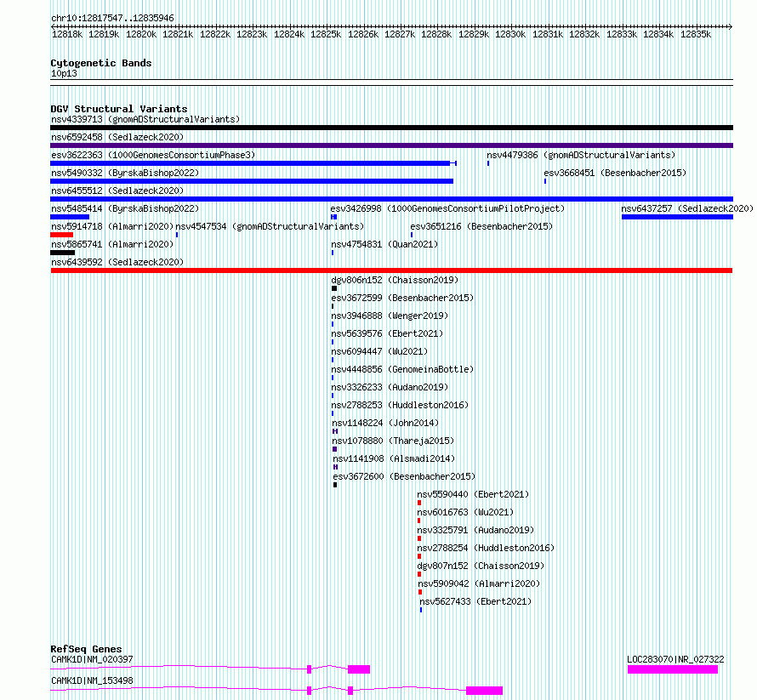
Task: Click the large magenta terminal exon of CAMK1D NM_153498
Action: (x=484, y=691)
